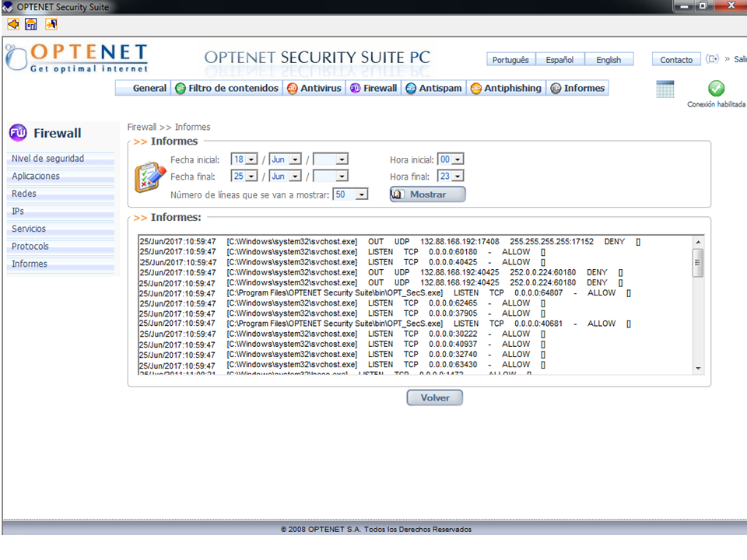Select Nivel de seguridad in sidebar
747x560 pixels.
coord(48,159)
